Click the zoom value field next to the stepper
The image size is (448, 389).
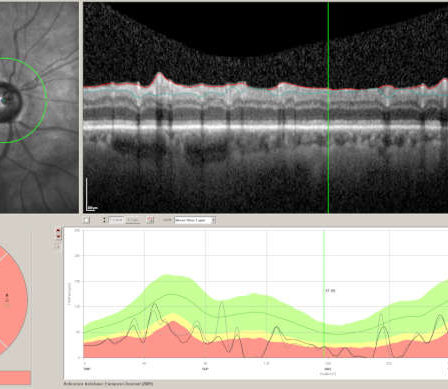(116, 220)
